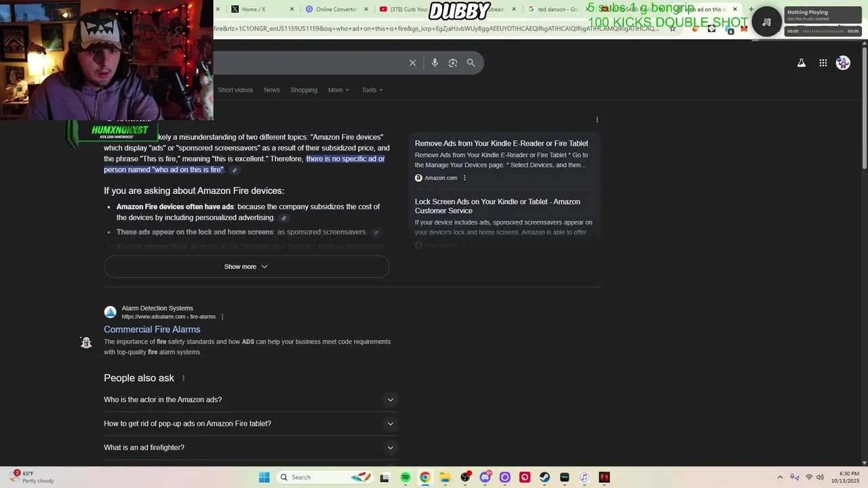Open iTunes music app from the taskbar
The image size is (868, 488).
coord(585,477)
